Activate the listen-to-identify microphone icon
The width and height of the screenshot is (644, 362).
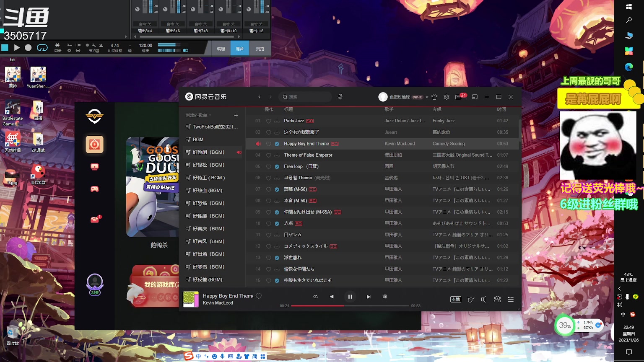click(x=340, y=97)
